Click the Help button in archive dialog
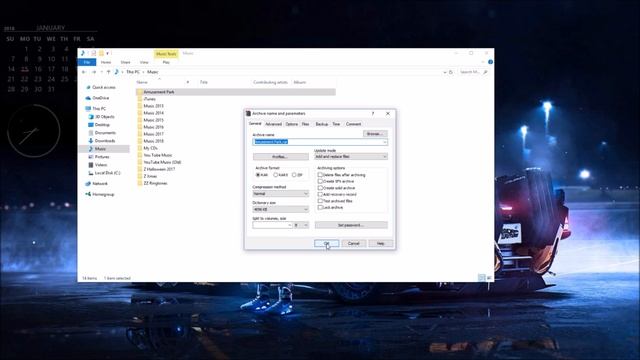Image resolution: width=640 pixels, height=360 pixels. 380,244
